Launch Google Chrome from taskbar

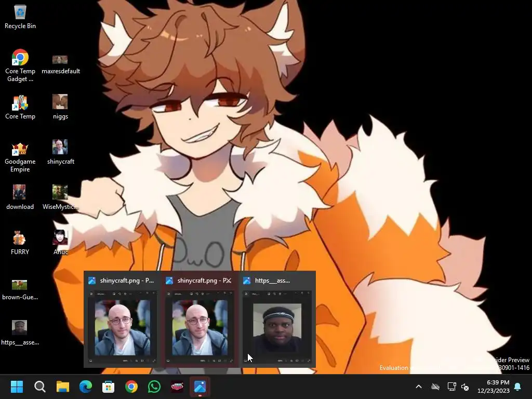point(131,387)
